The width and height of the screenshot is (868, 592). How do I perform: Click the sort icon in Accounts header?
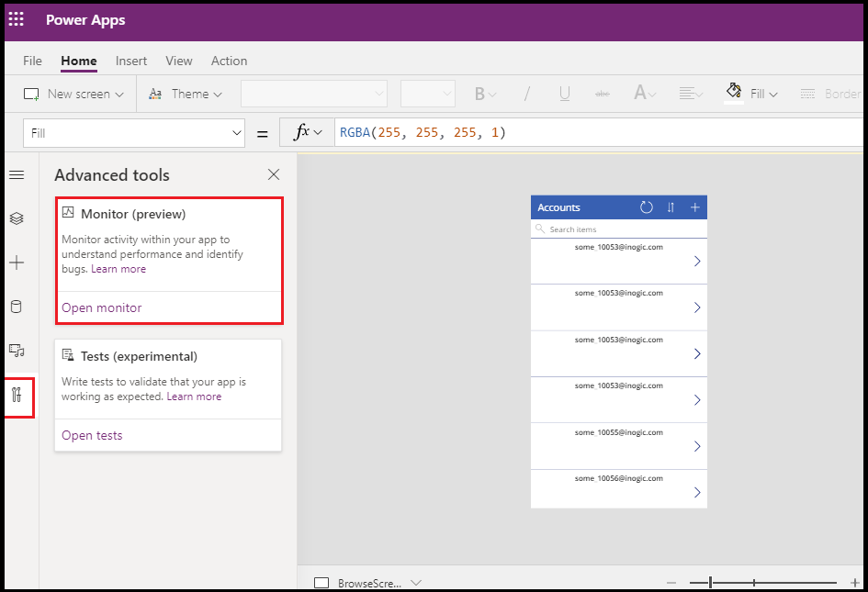(671, 207)
